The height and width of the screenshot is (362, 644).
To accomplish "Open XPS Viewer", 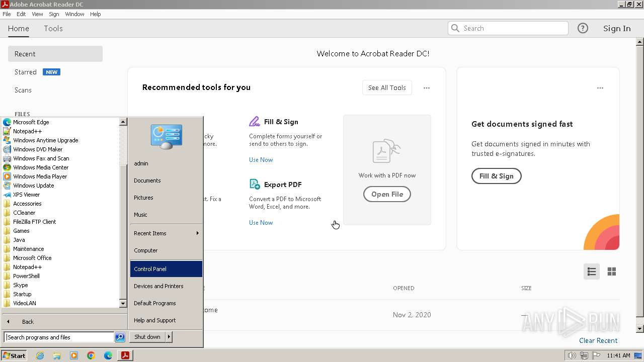I will tap(26, 195).
